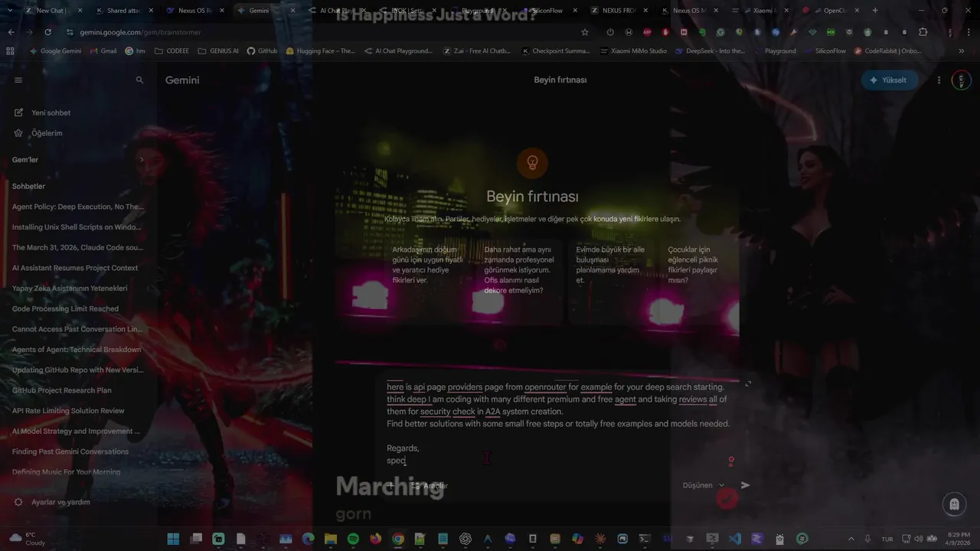Open the browser Extensions puzzle icon
This screenshot has width=980, height=551.
(x=923, y=32)
